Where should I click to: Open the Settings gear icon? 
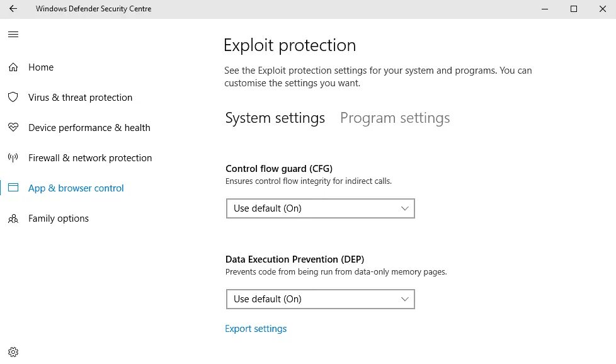point(13,352)
